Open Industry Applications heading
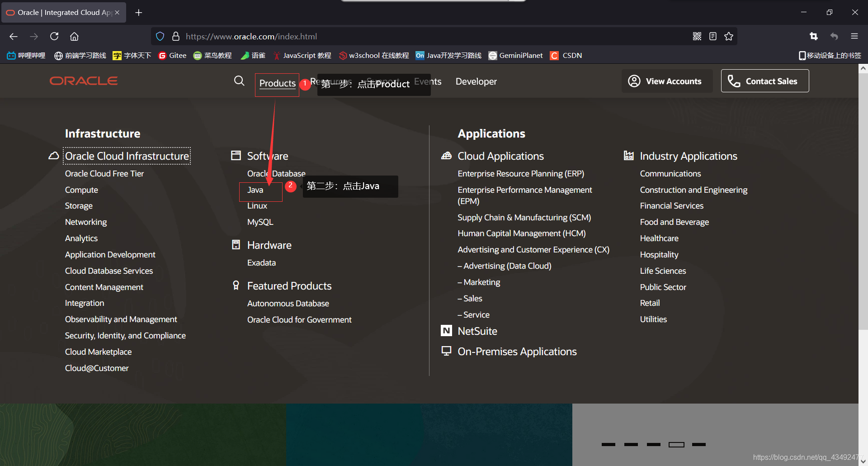 pyautogui.click(x=689, y=156)
